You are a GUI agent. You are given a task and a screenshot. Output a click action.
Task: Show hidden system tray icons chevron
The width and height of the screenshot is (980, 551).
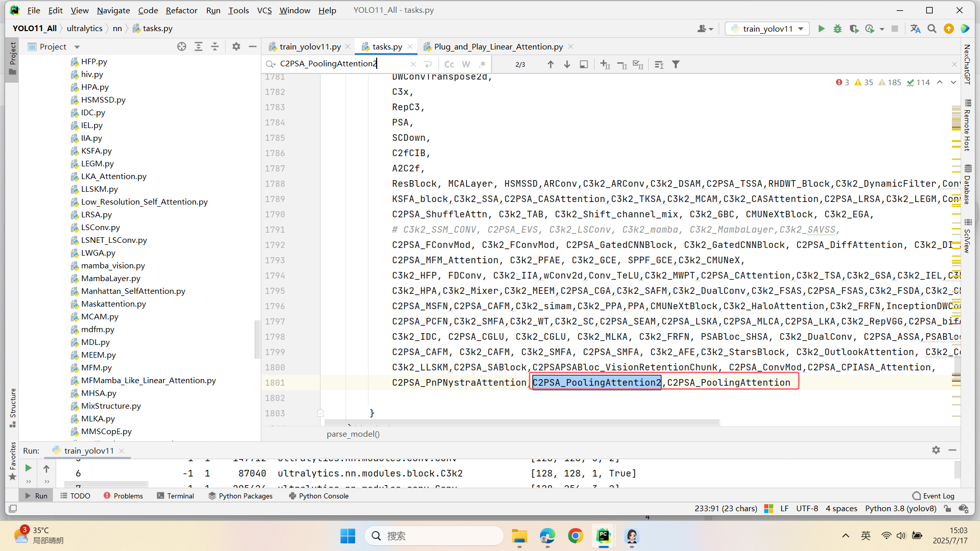[846, 536]
